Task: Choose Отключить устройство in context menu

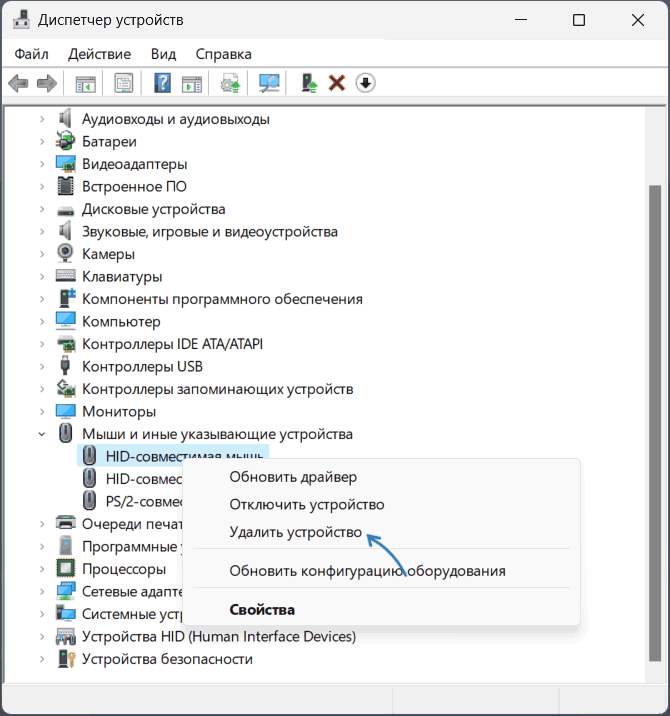Action: [381, 505]
